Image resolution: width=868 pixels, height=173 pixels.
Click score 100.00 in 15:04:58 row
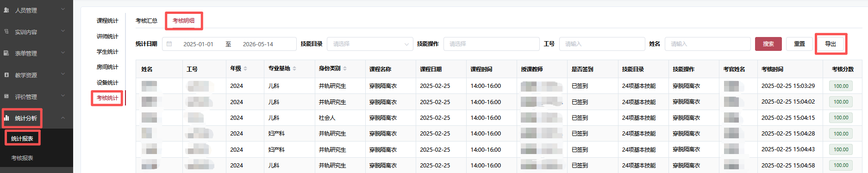pos(841,165)
